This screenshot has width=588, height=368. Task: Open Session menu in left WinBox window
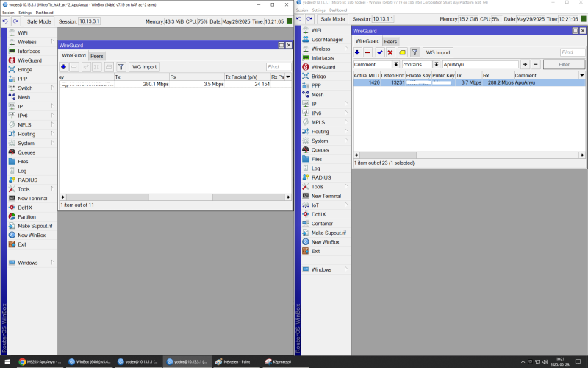[8, 13]
